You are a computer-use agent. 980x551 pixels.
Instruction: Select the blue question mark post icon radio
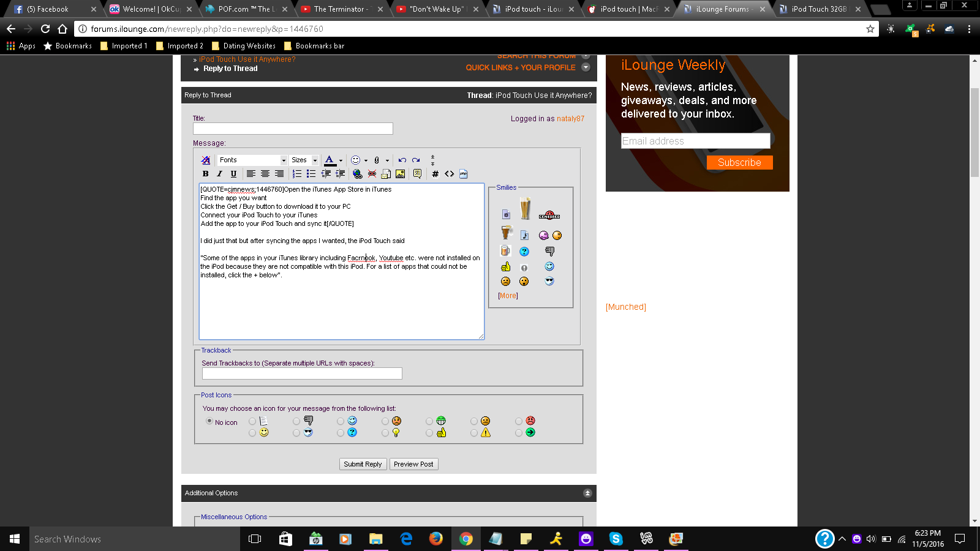pos(341,433)
